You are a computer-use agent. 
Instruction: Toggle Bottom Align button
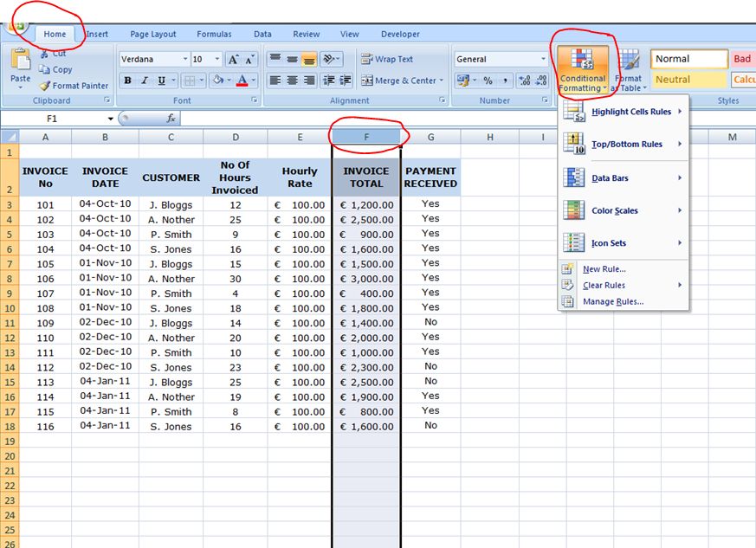point(308,59)
